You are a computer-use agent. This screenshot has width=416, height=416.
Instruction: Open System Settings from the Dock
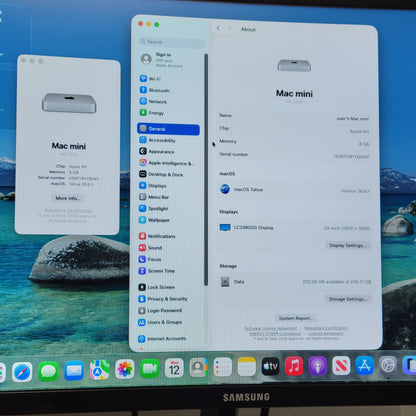click(x=388, y=365)
